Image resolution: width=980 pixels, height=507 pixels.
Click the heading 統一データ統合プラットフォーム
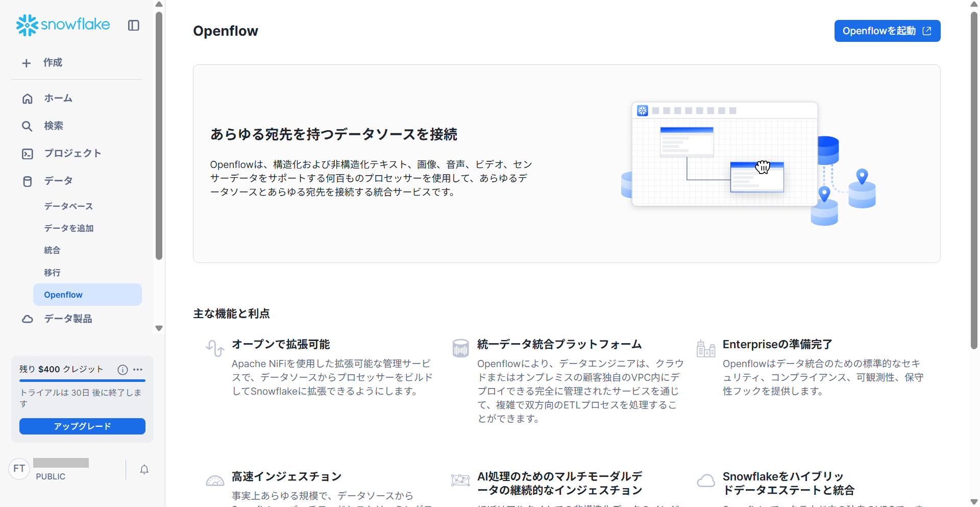[x=559, y=345]
